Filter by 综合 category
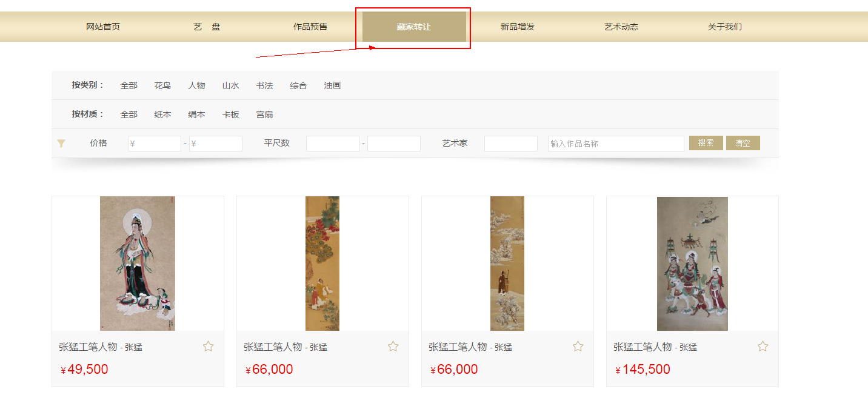868x395 pixels. (x=299, y=85)
